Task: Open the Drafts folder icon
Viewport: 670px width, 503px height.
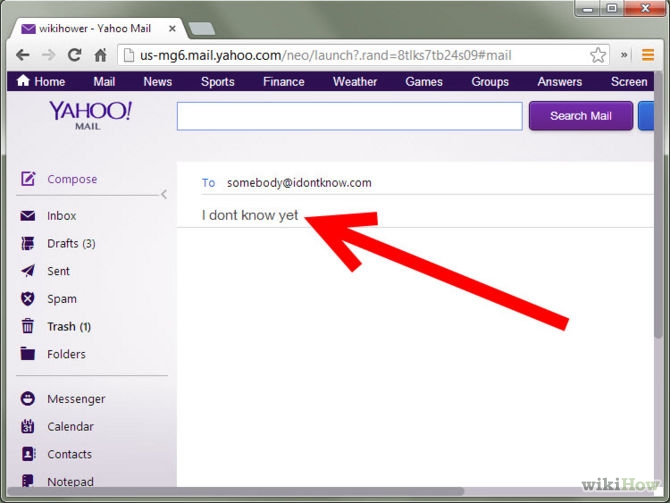Action: point(28,243)
